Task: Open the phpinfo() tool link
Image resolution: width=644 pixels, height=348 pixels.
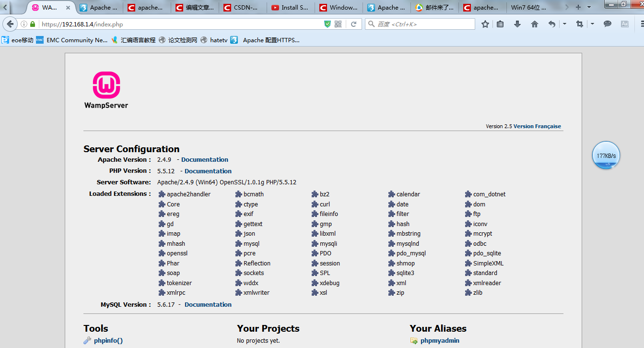Action: 108,341
